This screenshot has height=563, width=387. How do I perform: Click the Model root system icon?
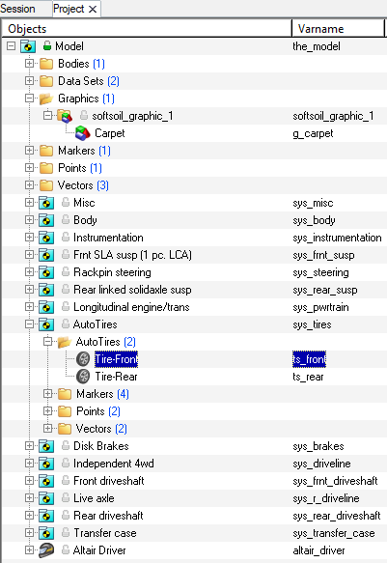coord(28,46)
